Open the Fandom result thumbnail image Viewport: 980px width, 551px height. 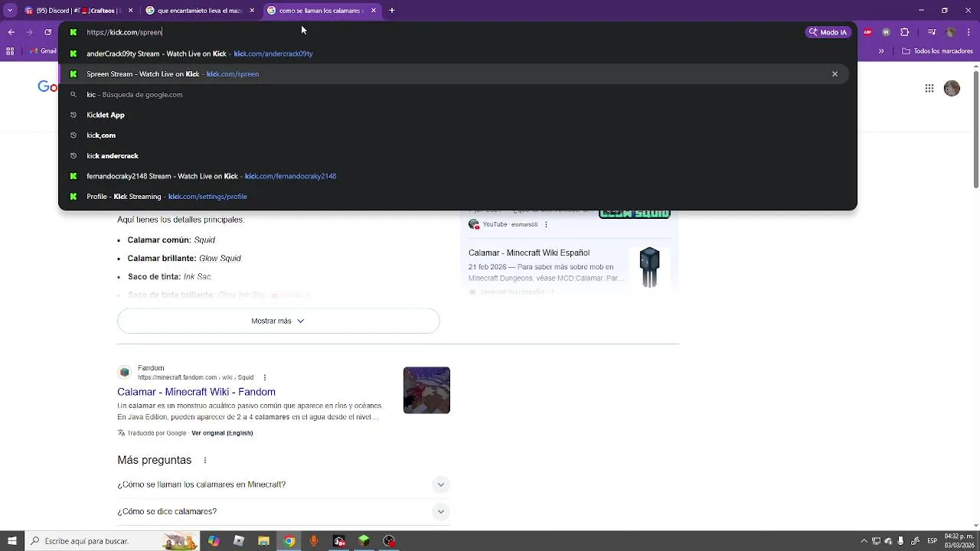click(x=426, y=390)
